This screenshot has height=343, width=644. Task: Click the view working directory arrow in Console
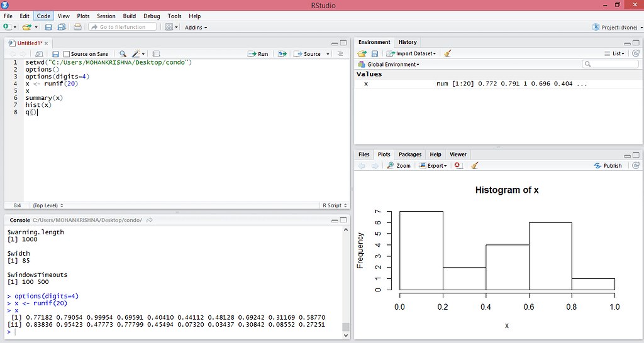coord(150,220)
